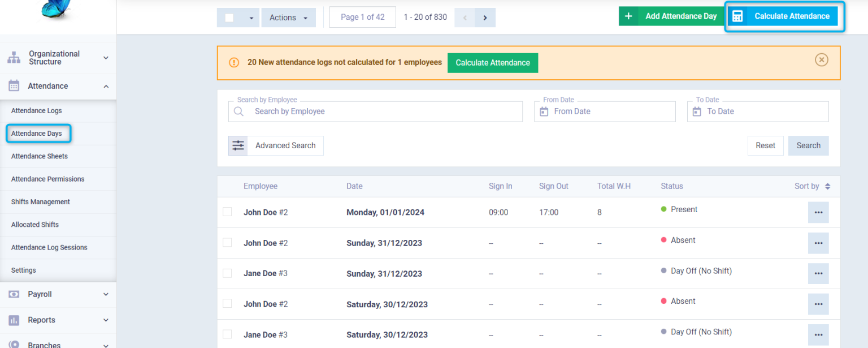
Task: Click the Date column header
Action: click(x=354, y=186)
